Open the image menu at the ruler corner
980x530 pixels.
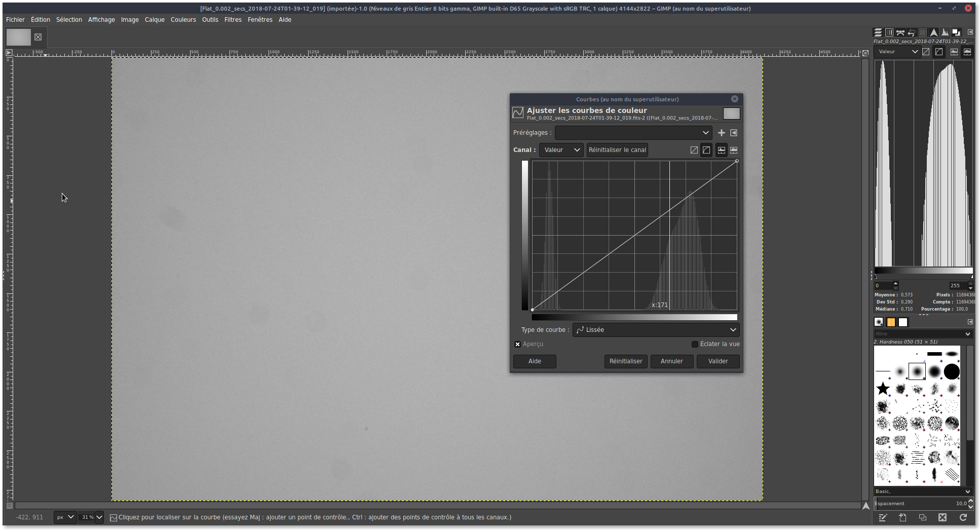tap(9, 53)
